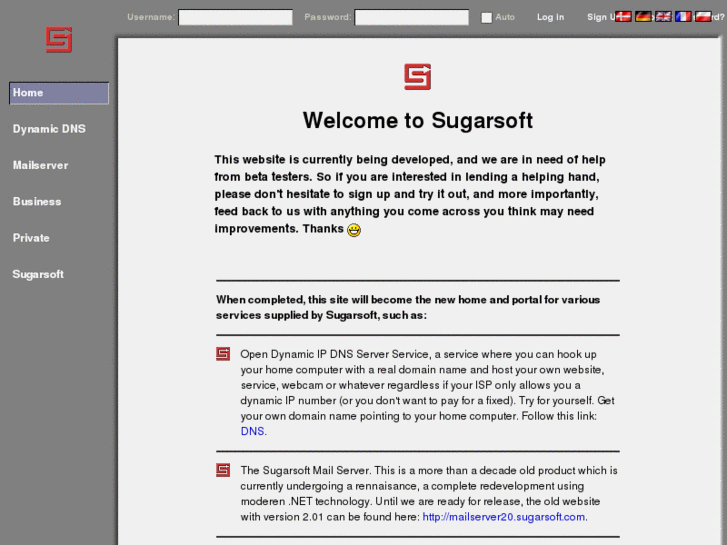Focus the Password input field
Viewport: 727px width, 545px height.
(x=412, y=17)
